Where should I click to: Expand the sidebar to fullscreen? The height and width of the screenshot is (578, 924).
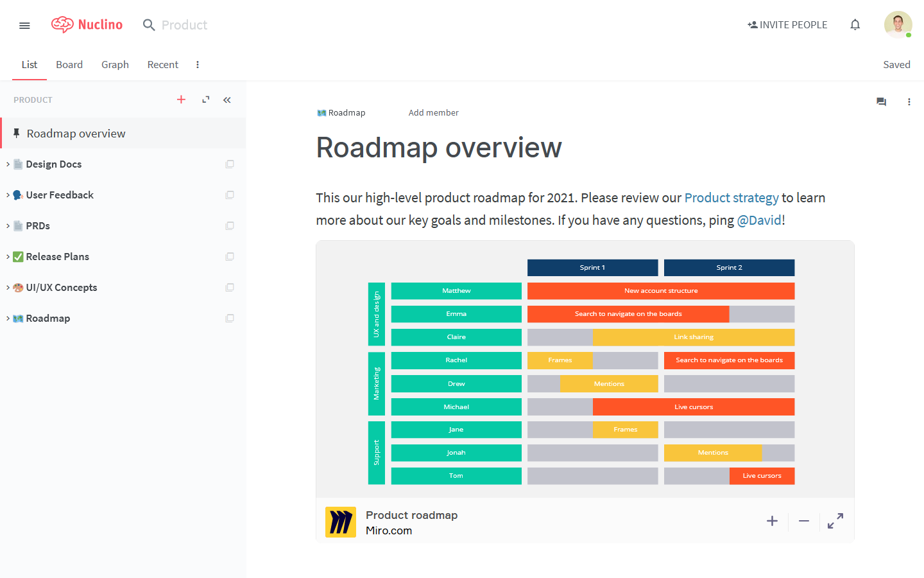205,100
